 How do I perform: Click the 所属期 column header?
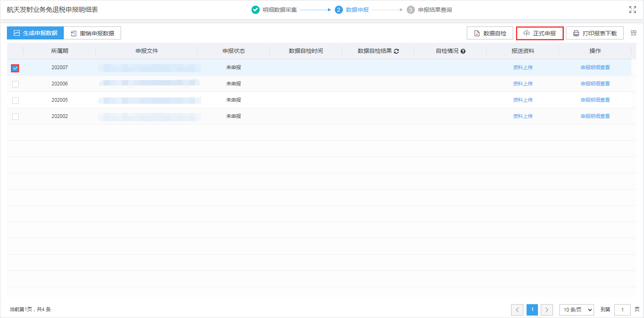tap(60, 51)
